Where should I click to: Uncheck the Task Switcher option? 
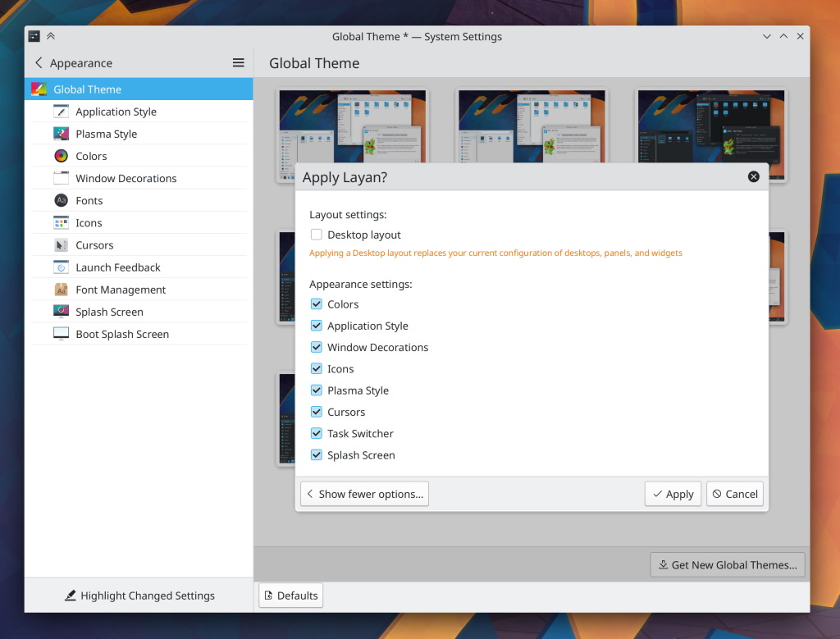(x=316, y=433)
